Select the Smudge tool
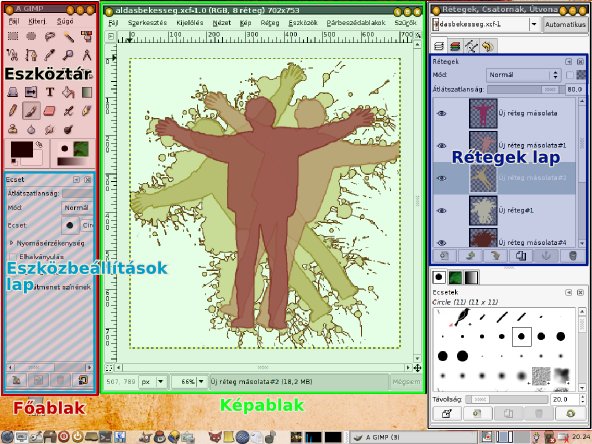Image resolution: width=592 pixels, height=444 pixels. pos(50,130)
